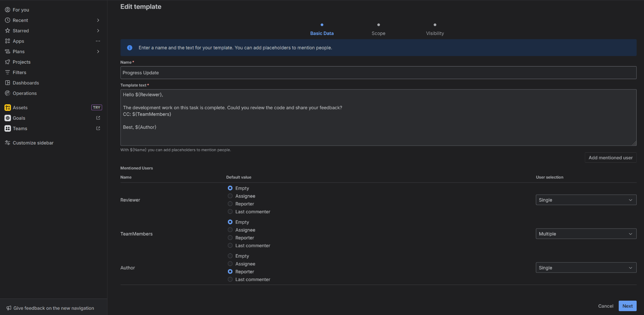Select Empty as Author default value
Screen dimensions: 644x315
point(230,256)
